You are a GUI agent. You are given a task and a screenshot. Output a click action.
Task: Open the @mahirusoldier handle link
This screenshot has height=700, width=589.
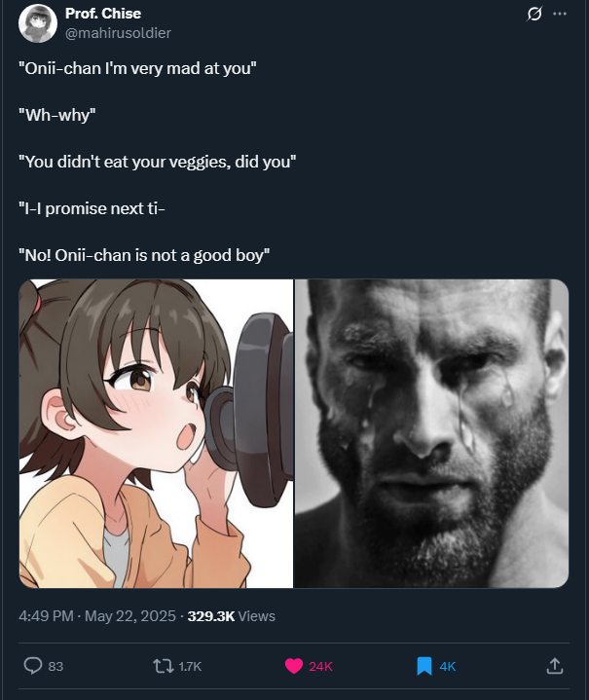click(118, 33)
